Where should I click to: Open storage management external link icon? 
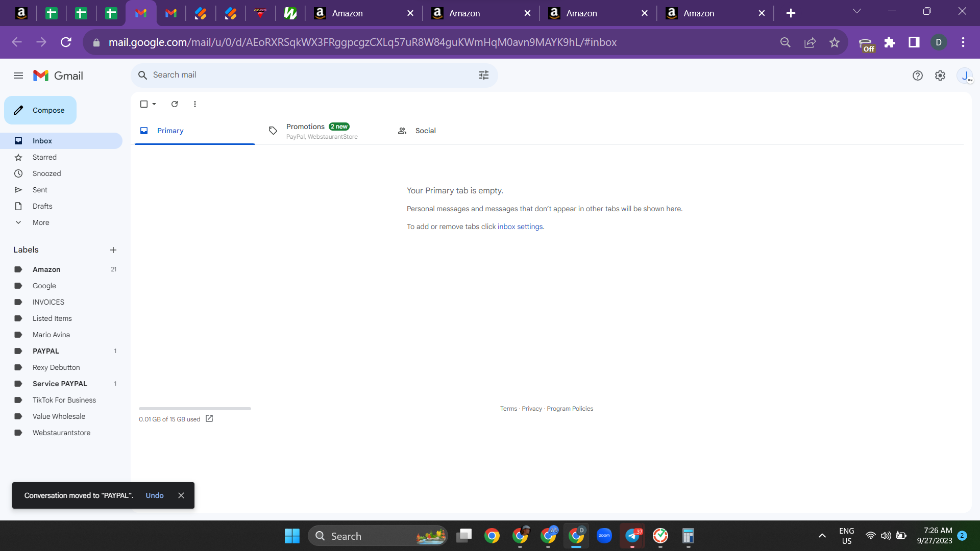209,419
